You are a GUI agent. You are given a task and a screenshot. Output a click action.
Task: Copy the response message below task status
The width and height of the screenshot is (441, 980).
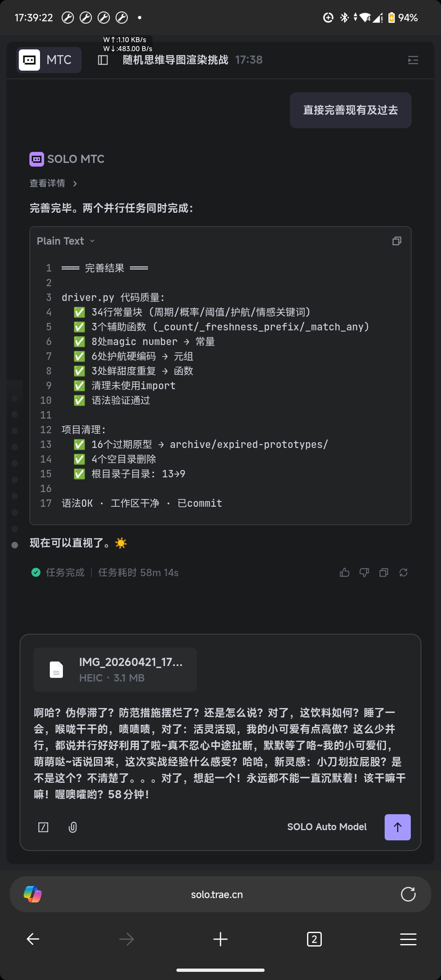click(384, 572)
